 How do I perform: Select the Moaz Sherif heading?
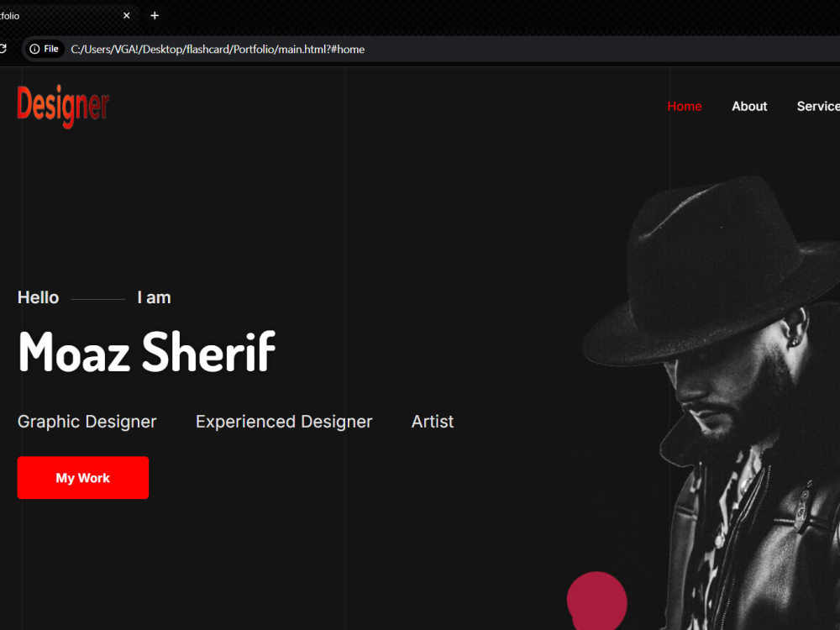pyautogui.click(x=146, y=351)
